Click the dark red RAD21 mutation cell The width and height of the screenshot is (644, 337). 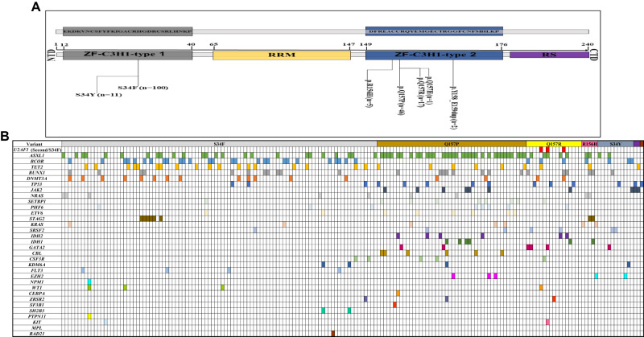click(x=333, y=332)
